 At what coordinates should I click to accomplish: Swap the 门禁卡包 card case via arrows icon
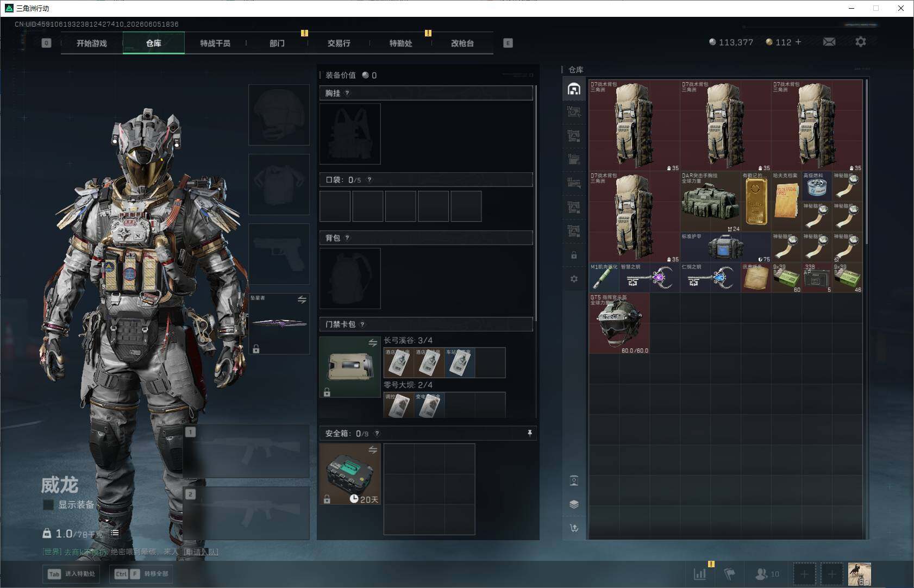pyautogui.click(x=373, y=343)
